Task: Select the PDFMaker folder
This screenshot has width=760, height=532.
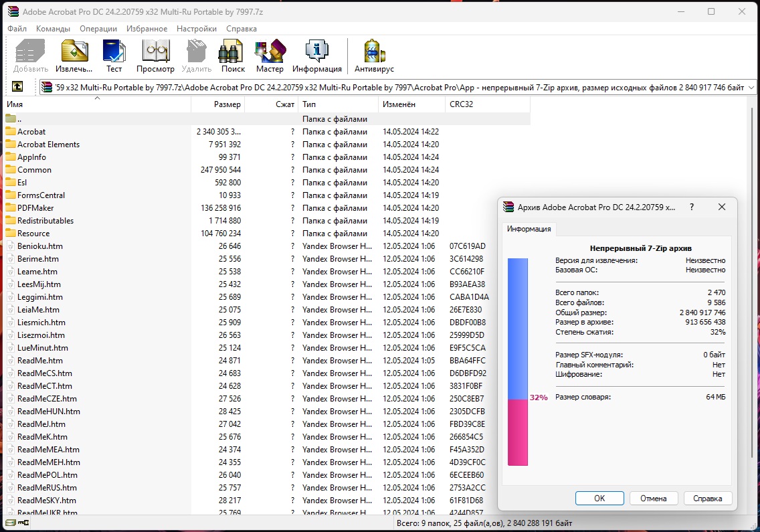Action: click(35, 208)
